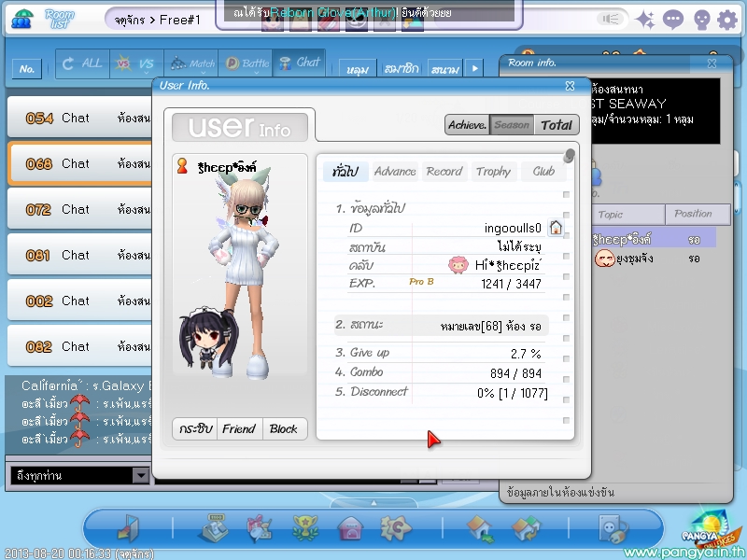This screenshot has width=747, height=560.
Task: Select the §heep*อิงค์ row in Room info
Action: pos(654,238)
